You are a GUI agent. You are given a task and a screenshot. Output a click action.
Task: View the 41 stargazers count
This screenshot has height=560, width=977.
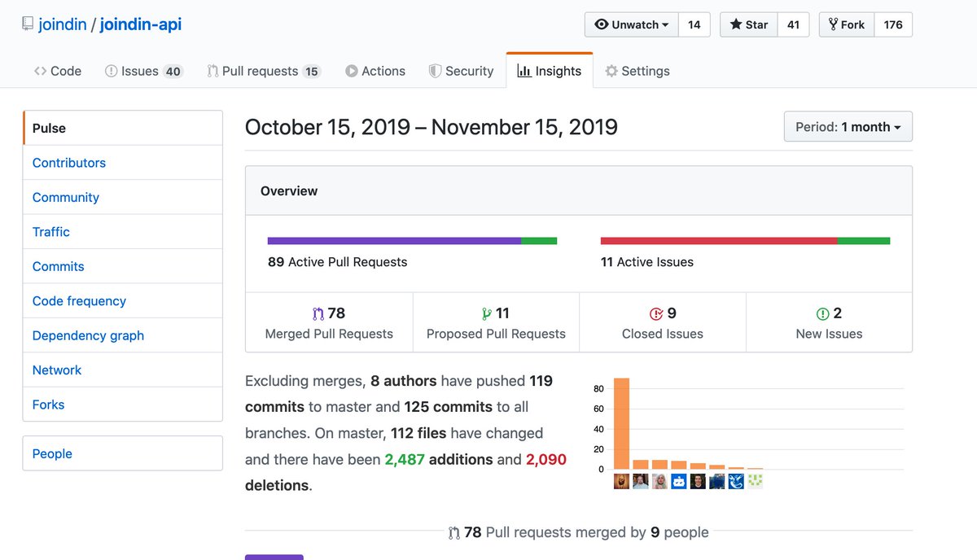point(793,24)
